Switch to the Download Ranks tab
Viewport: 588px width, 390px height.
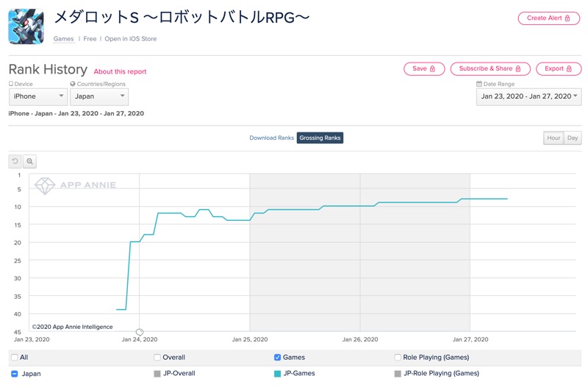pyautogui.click(x=271, y=138)
